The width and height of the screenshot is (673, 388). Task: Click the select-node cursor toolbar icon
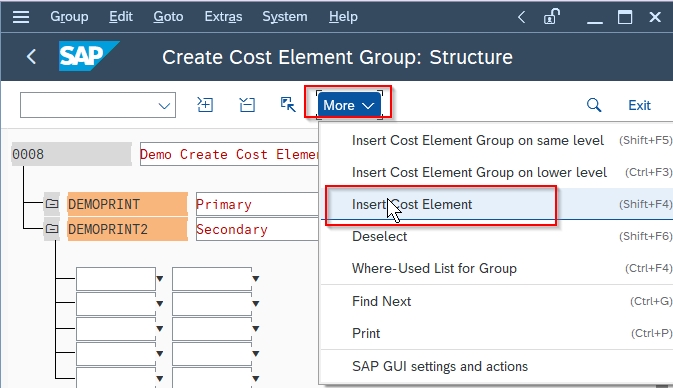click(x=288, y=105)
